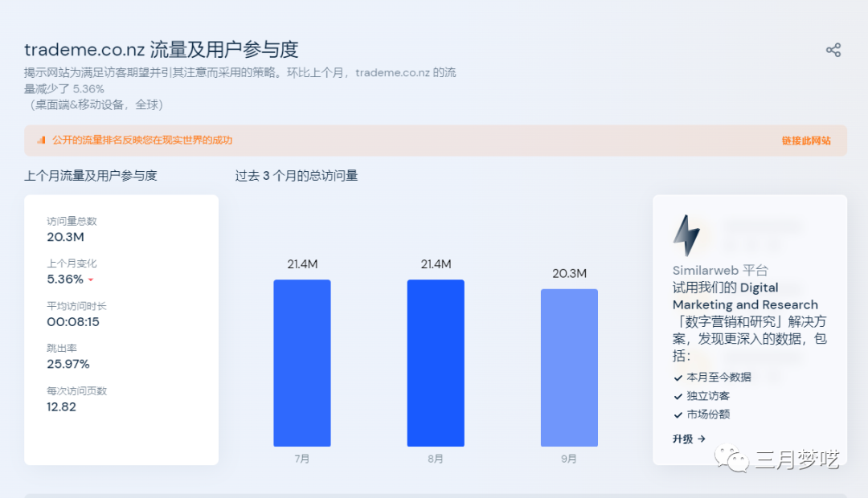This screenshot has width=868, height=498.
Task: Click the 访问量总数 label
Action: point(72,222)
